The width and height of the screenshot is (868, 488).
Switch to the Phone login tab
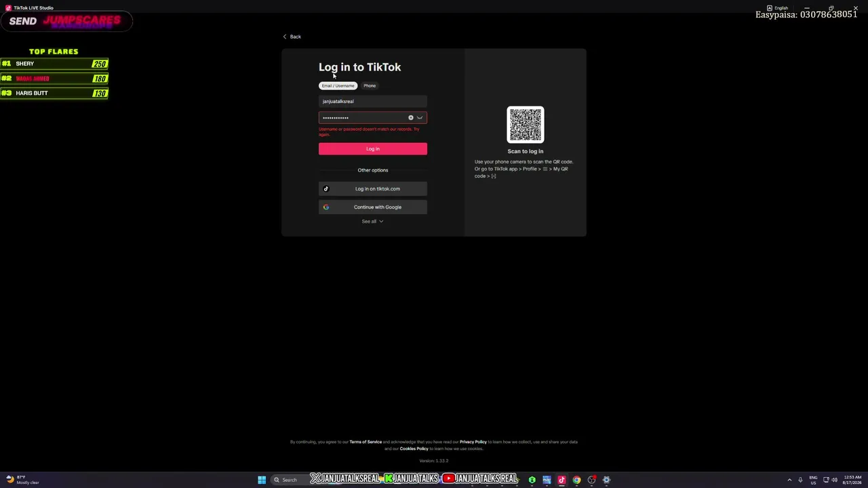point(370,85)
